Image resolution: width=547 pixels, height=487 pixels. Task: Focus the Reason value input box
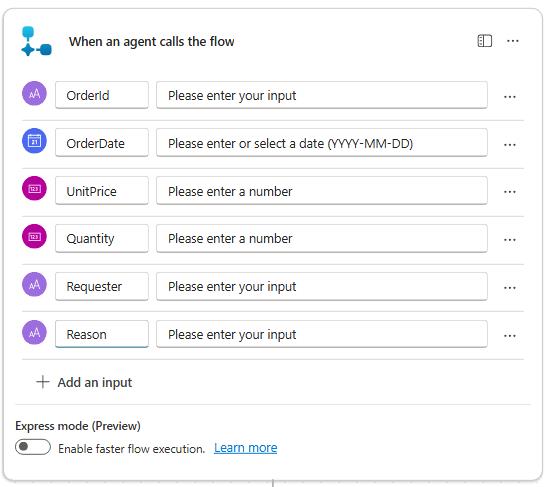[x=322, y=334]
